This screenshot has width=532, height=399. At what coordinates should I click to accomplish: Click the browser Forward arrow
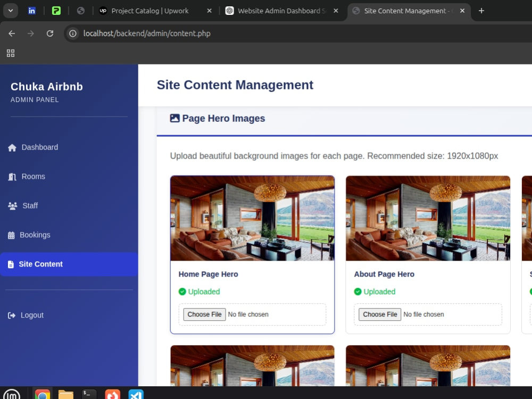pyautogui.click(x=31, y=33)
